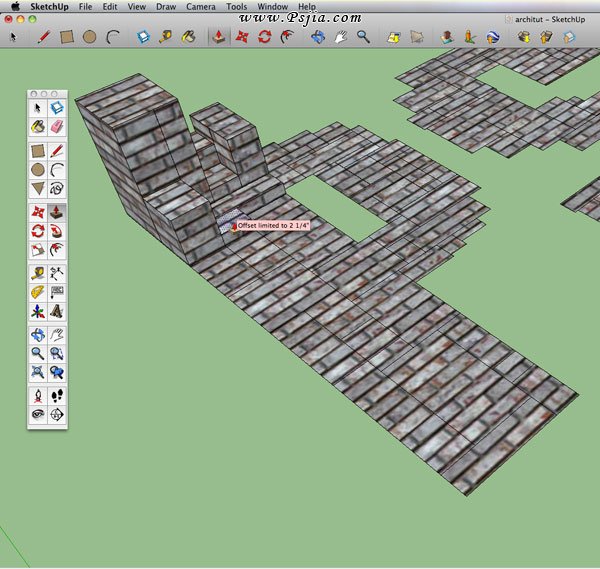Activate the Look Around eye tool
Viewport: 600px width, 569px height.
click(x=37, y=414)
